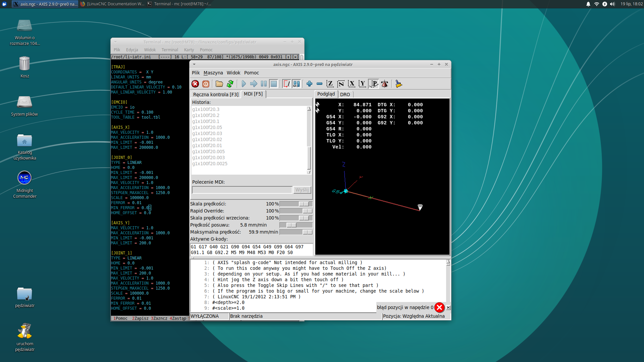Step program arrow icon
The image size is (644, 362).
click(254, 84)
